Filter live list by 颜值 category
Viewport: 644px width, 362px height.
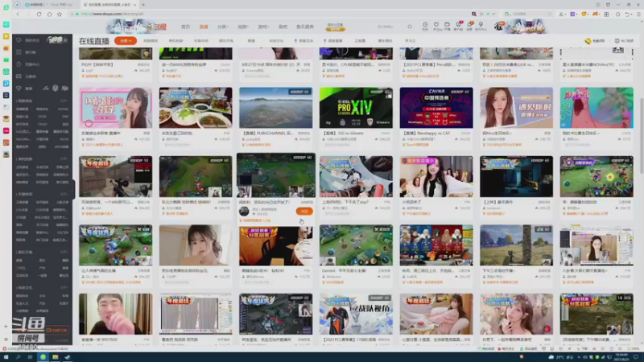pyautogui.click(x=251, y=41)
